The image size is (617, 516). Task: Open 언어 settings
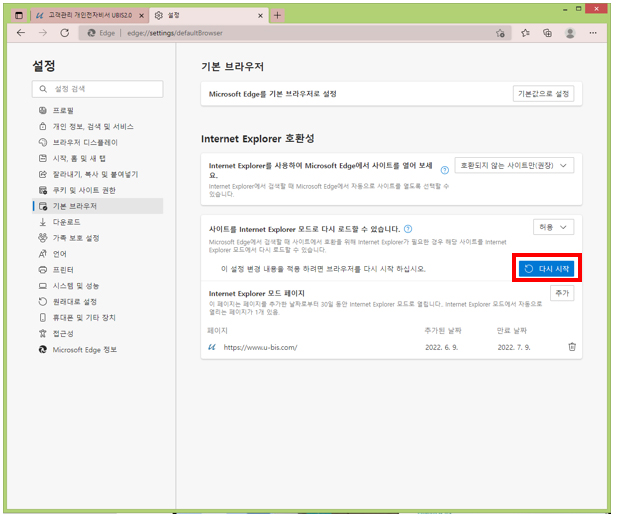(98, 254)
